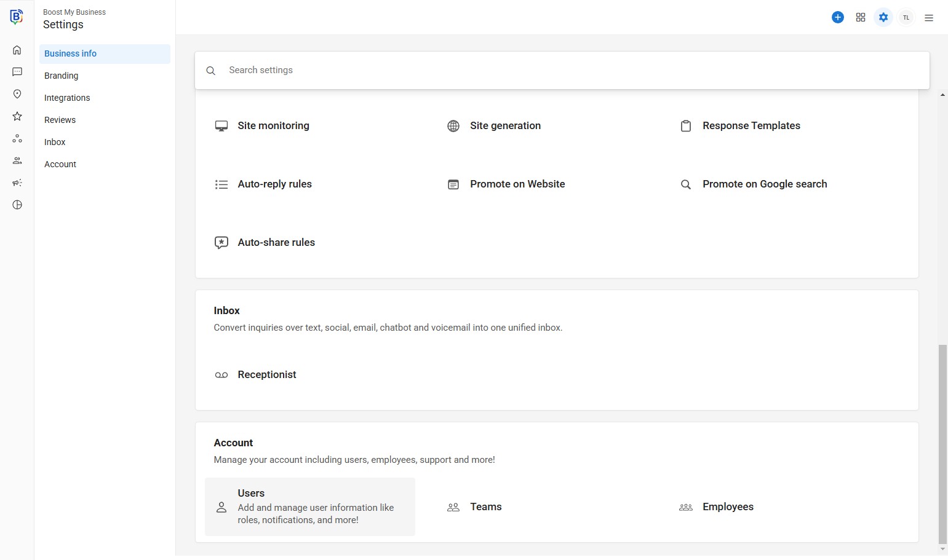Click the blue plus add button
The height and width of the screenshot is (560, 948).
click(x=837, y=17)
